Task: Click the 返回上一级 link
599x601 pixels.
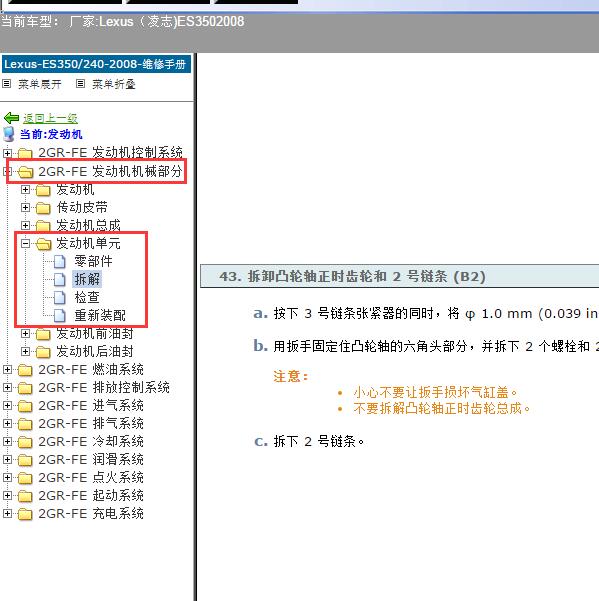Action: point(50,118)
